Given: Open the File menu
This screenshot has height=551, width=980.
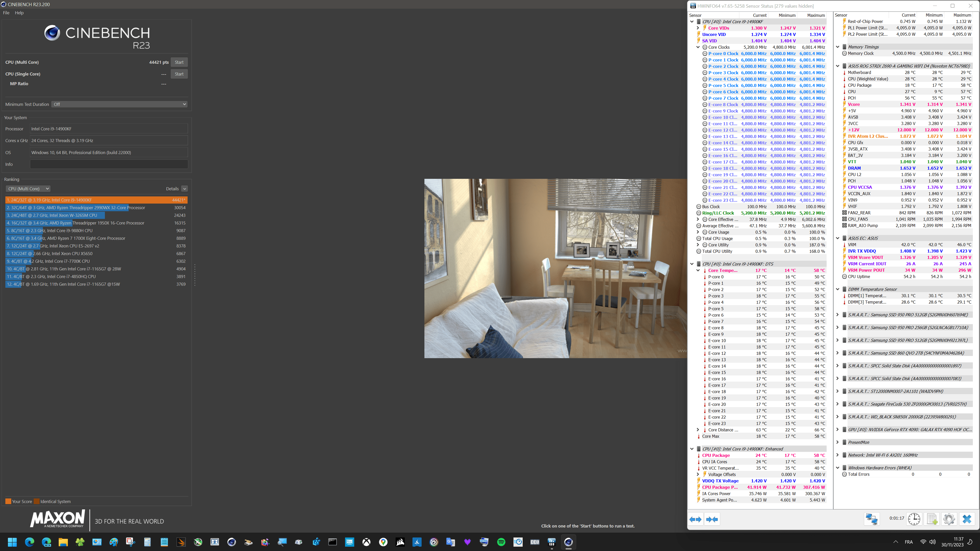Looking at the screenshot, I should pos(6,12).
